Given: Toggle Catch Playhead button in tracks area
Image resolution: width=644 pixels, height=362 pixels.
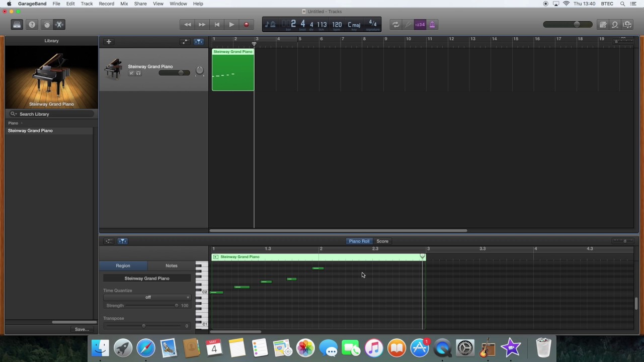Looking at the screenshot, I should coord(199,42).
